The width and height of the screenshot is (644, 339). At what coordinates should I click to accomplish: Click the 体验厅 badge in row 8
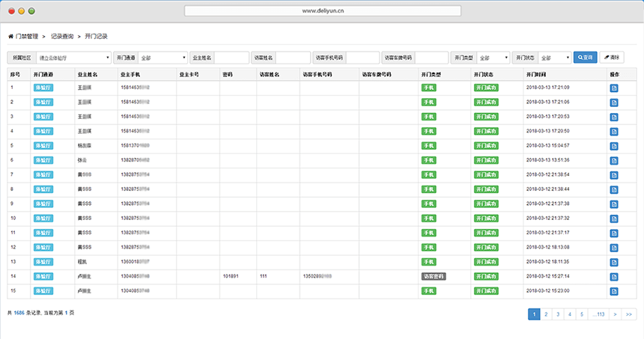tap(43, 189)
